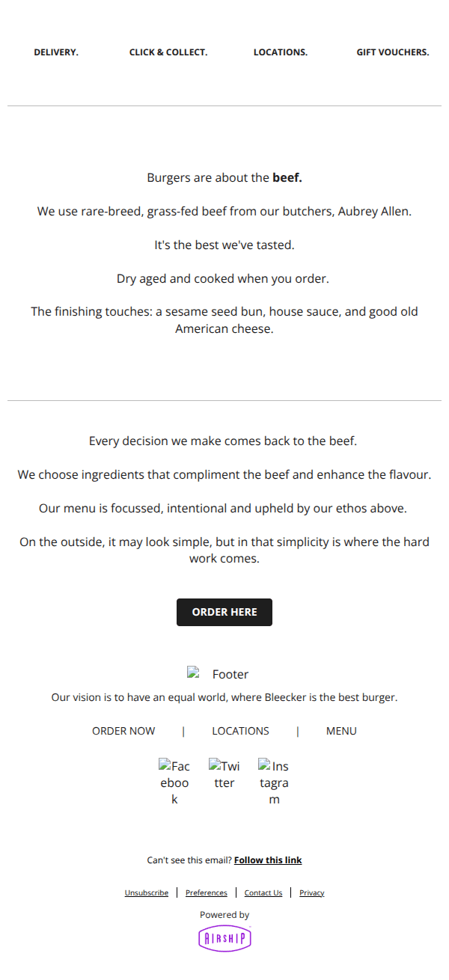
Task: Open the Facebook social icon
Action: point(174,782)
